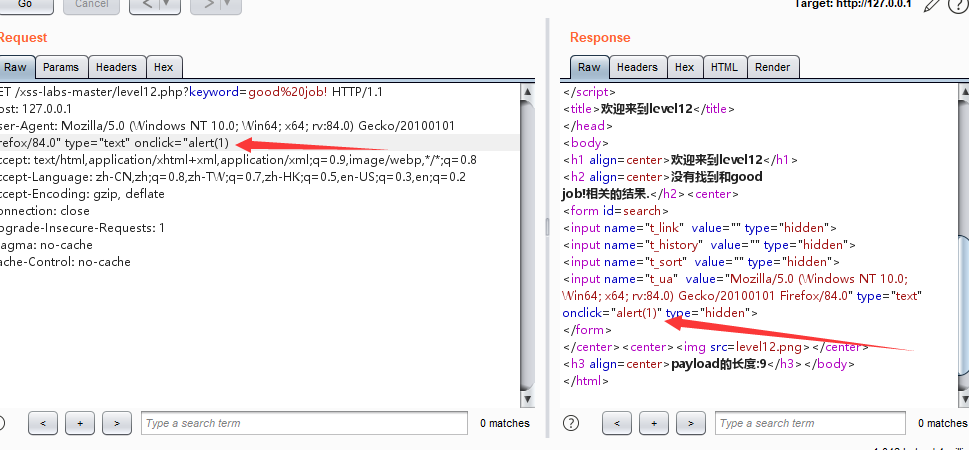Click 0 matches label under Request
Image resolution: width=969 pixels, height=450 pixels.
[x=504, y=423]
